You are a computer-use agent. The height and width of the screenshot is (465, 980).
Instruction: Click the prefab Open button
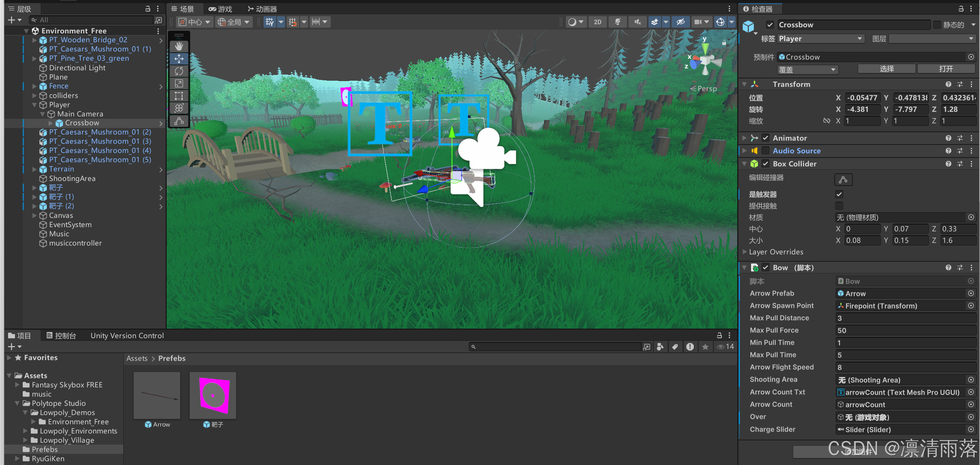[x=945, y=69]
